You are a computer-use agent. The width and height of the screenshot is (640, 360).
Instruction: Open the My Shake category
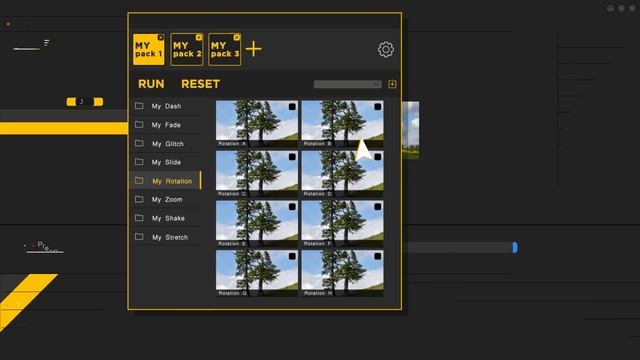[x=166, y=218]
